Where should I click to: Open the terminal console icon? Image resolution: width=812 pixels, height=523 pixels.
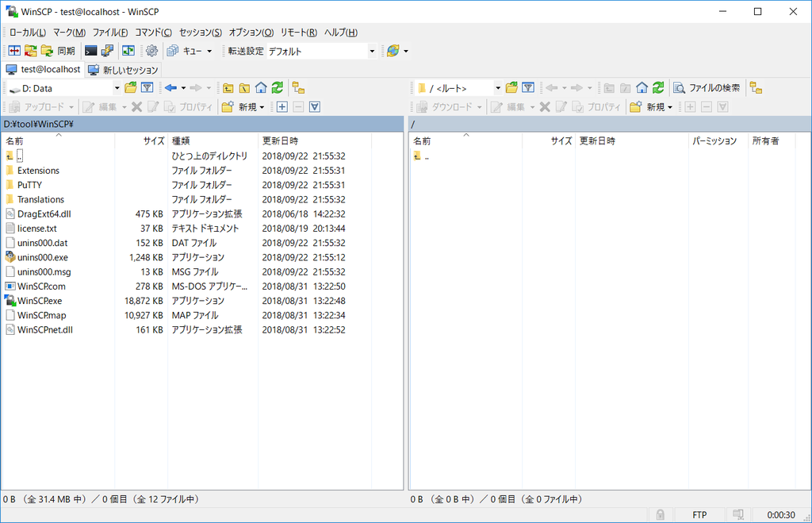tap(90, 51)
